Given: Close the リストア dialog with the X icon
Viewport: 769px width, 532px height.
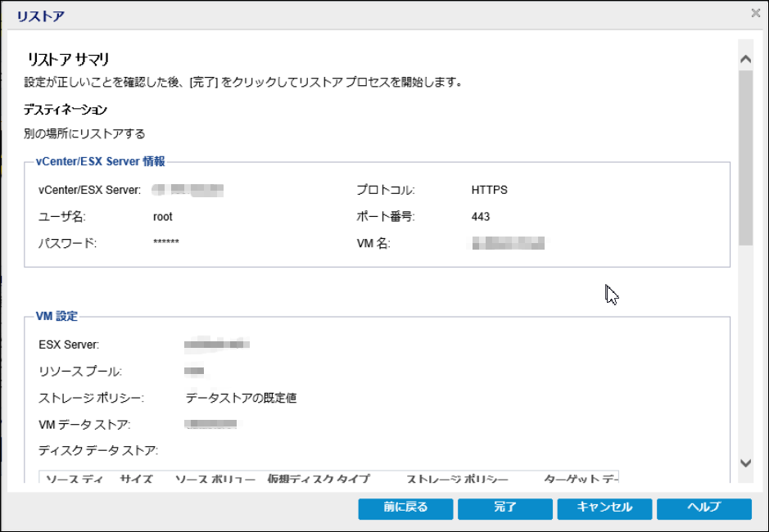Looking at the screenshot, I should (755, 13).
